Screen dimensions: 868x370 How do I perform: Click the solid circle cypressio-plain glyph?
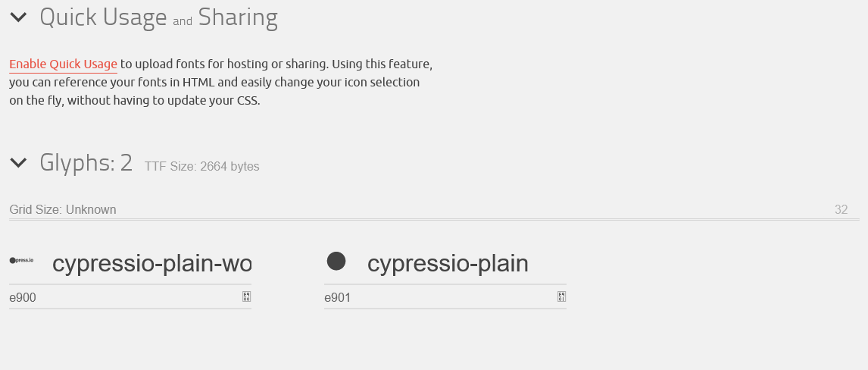(x=336, y=262)
